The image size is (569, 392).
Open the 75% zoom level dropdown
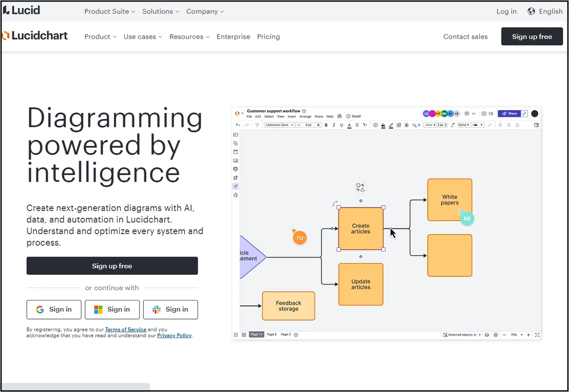[x=516, y=335]
